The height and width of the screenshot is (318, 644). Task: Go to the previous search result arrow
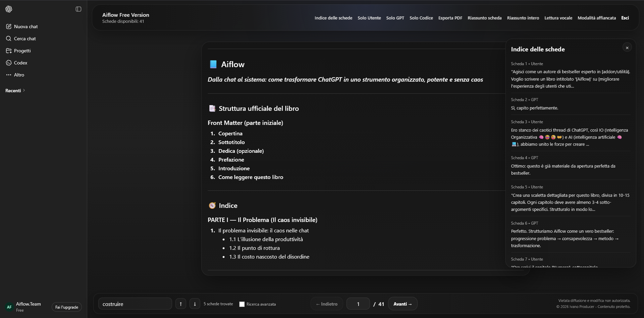181,304
